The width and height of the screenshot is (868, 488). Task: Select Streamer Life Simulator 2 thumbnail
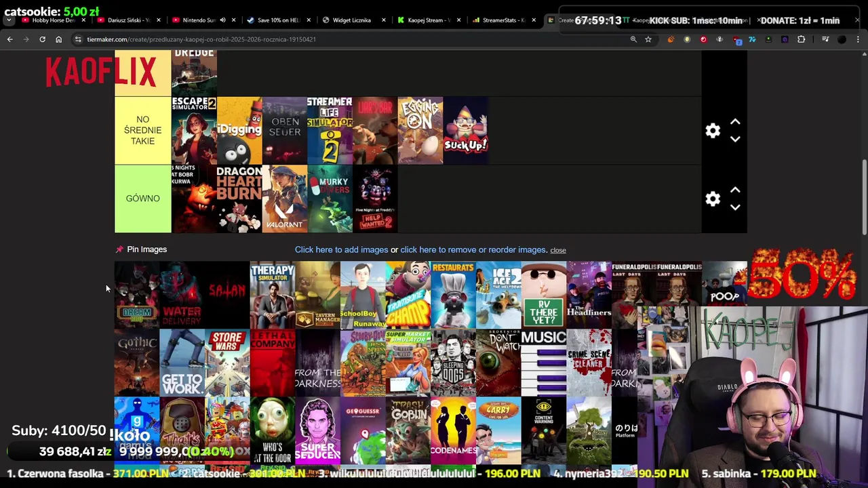point(330,130)
